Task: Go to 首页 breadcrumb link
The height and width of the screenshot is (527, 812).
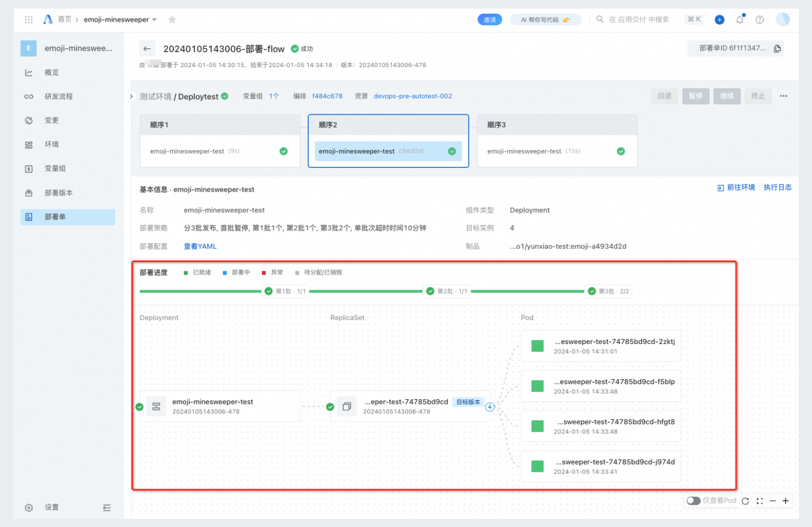Action: (x=65, y=19)
